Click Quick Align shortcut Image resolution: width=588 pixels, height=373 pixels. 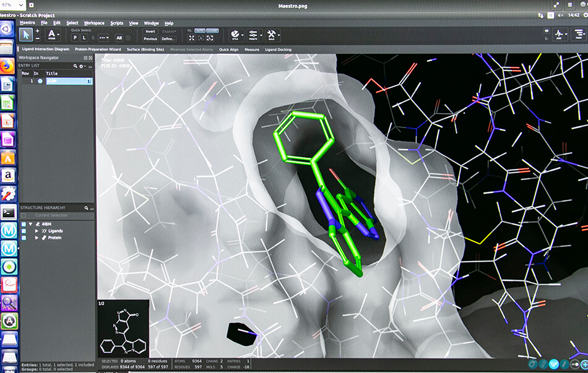coord(229,49)
